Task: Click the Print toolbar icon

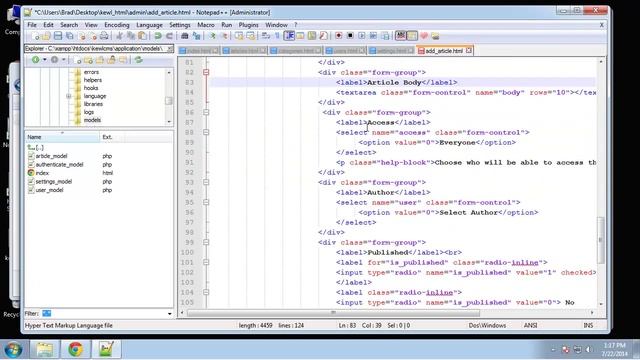Action: (104, 36)
